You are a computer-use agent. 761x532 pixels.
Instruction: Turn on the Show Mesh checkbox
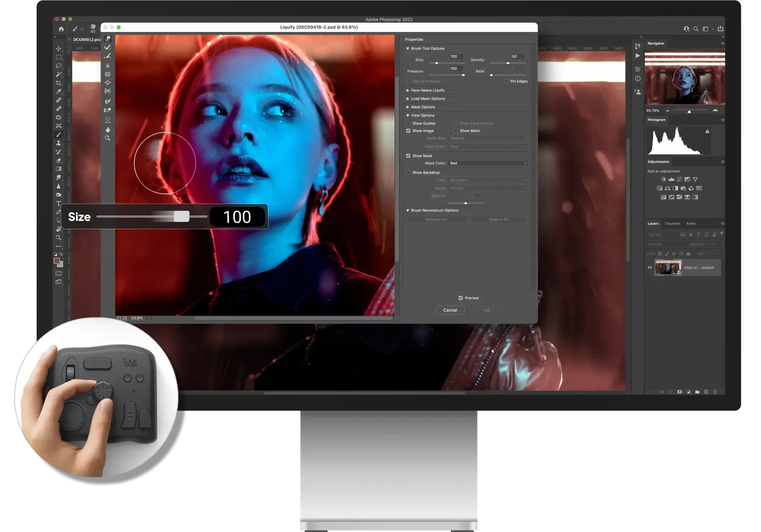455,131
